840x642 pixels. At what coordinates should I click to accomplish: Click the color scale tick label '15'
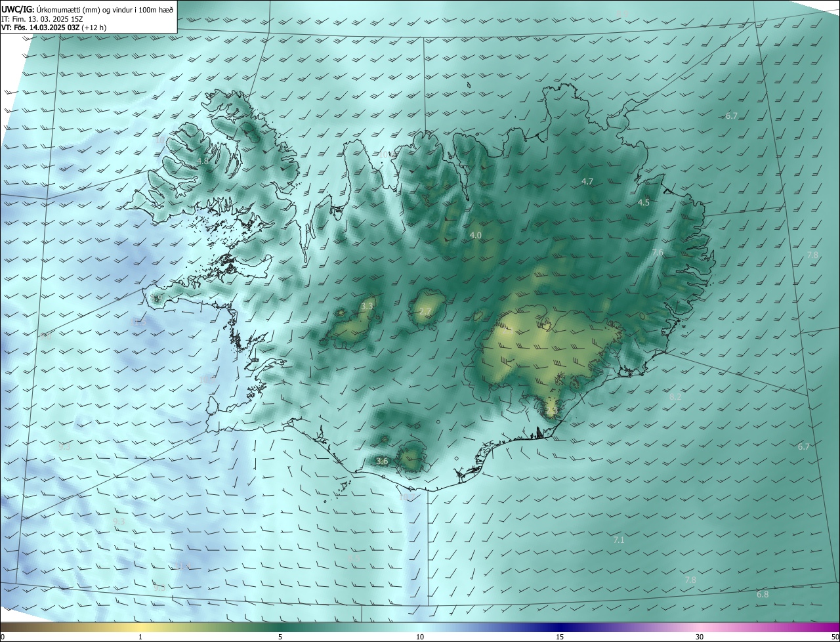(560, 637)
